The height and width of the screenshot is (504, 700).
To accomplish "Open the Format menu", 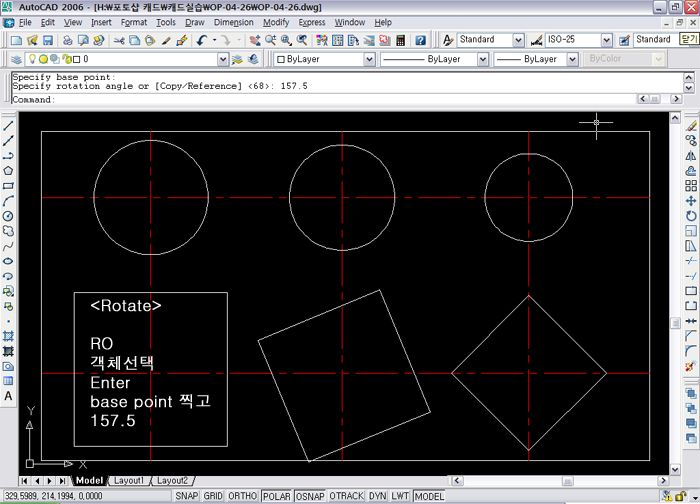I will click(133, 22).
